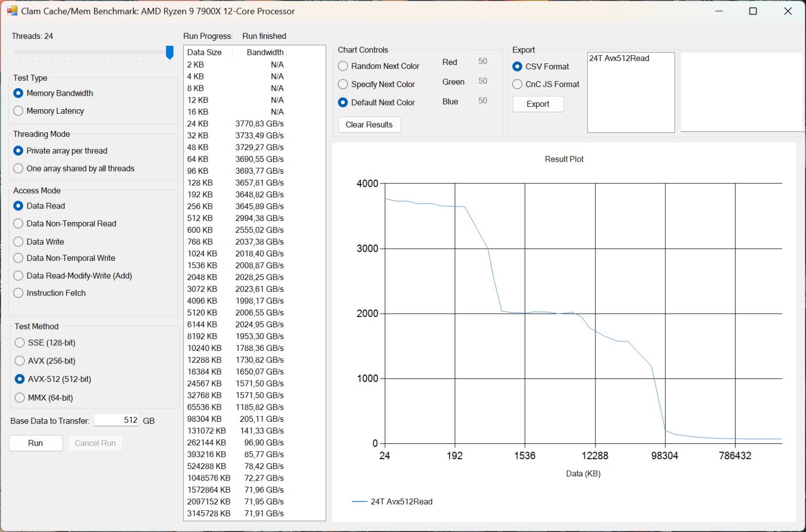This screenshot has width=806, height=532.
Task: Select the 3145728 KB result row
Action: coord(235,514)
